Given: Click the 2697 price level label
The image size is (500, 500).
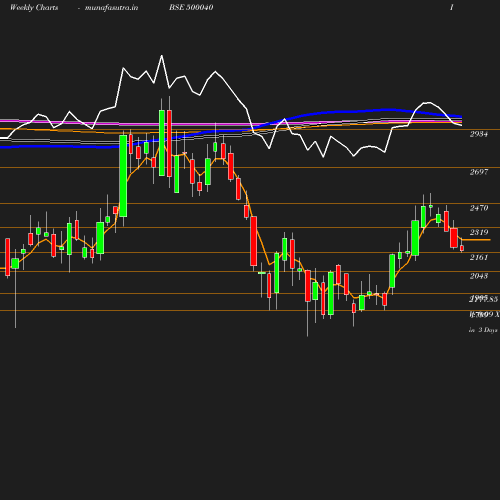Looking at the screenshot, I should point(479,172).
